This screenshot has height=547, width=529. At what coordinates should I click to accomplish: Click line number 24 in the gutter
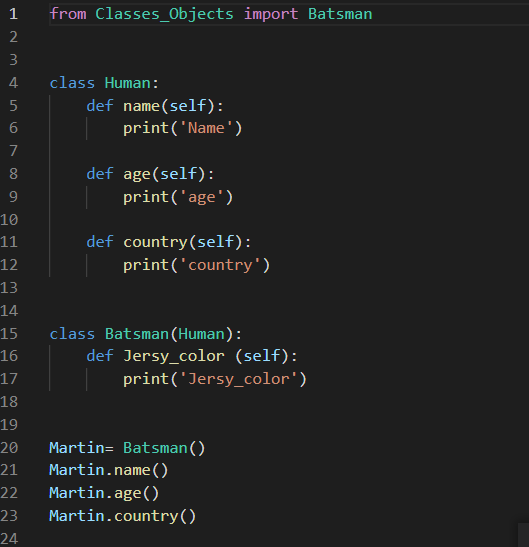(9, 539)
